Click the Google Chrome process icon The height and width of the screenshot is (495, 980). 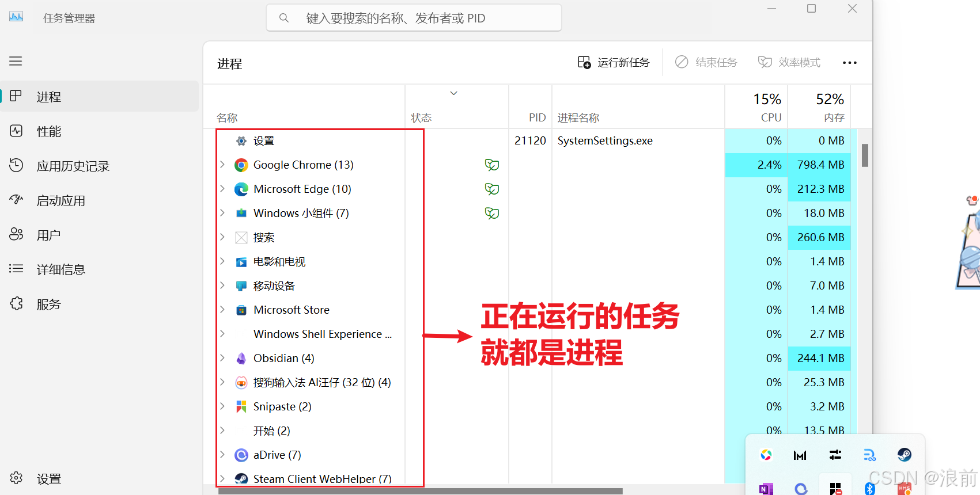[x=241, y=165]
